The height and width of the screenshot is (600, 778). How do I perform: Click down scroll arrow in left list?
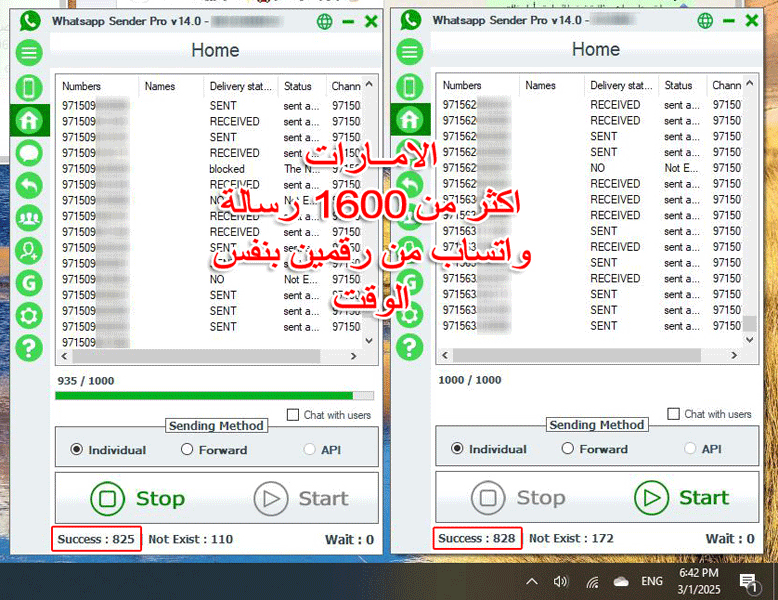point(369,340)
